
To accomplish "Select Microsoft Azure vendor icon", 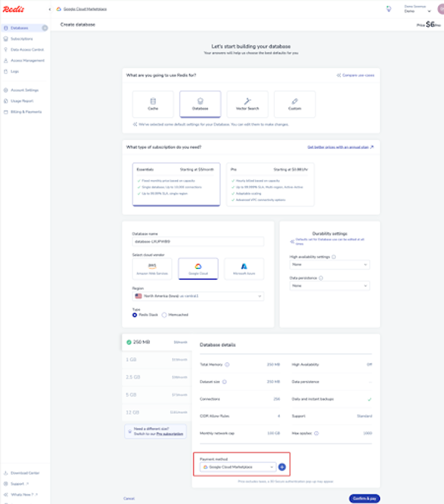I will (244, 266).
